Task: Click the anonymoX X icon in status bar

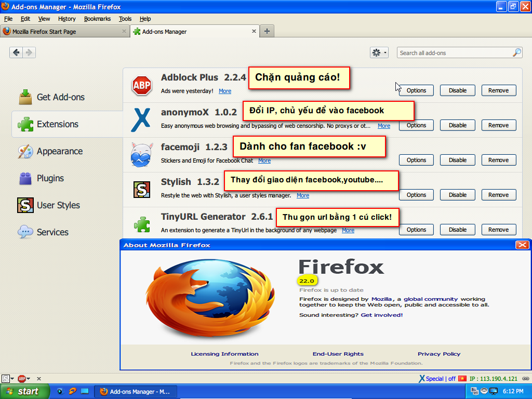Action: (422, 379)
